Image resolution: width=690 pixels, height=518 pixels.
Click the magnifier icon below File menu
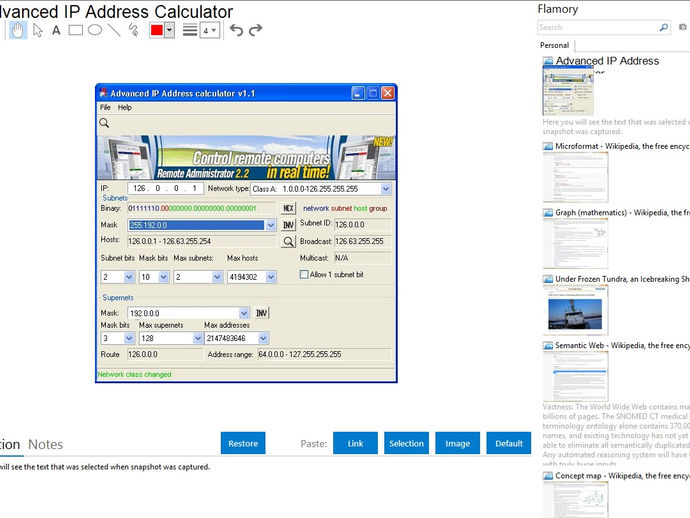(104, 123)
